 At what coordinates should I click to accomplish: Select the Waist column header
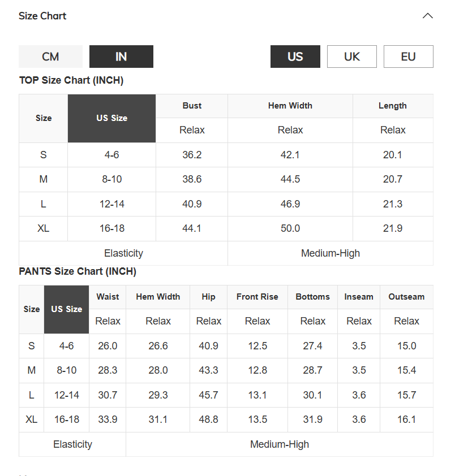pos(108,297)
